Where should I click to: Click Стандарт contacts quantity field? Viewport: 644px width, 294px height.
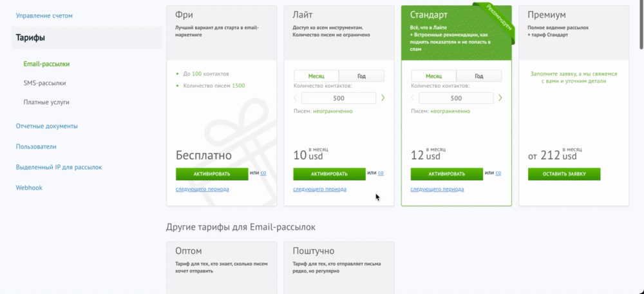(457, 98)
